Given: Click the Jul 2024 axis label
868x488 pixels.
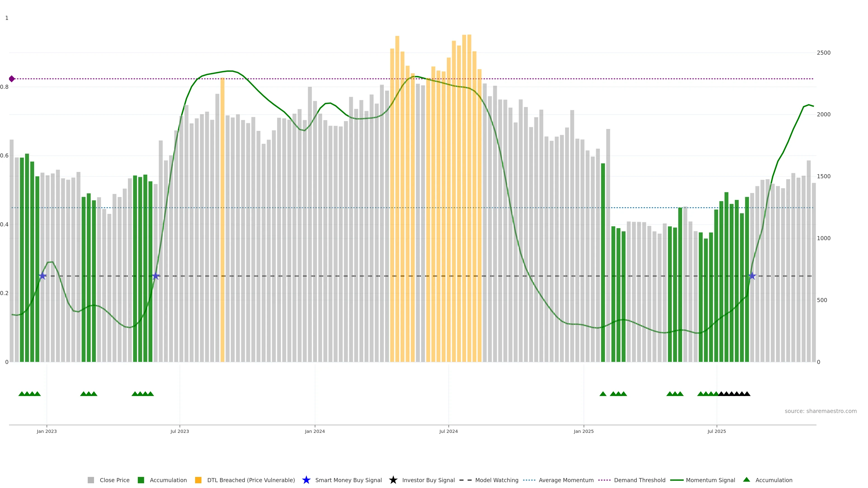Looking at the screenshot, I should click(x=448, y=432).
